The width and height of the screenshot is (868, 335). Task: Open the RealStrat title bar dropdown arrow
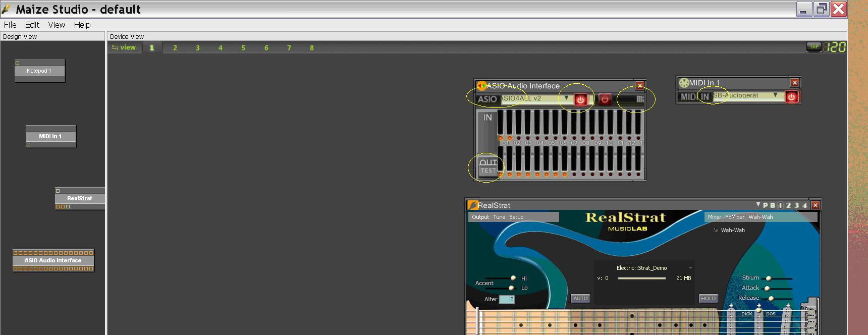click(x=758, y=204)
